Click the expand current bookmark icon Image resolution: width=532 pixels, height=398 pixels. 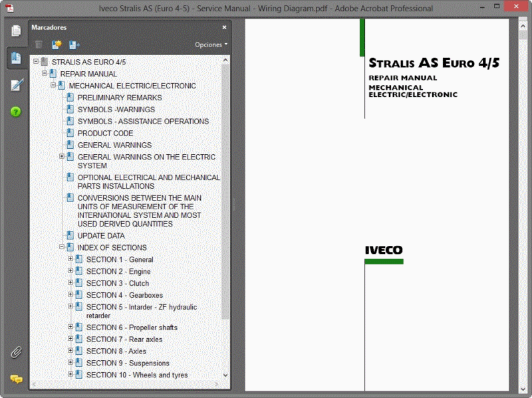click(x=74, y=45)
